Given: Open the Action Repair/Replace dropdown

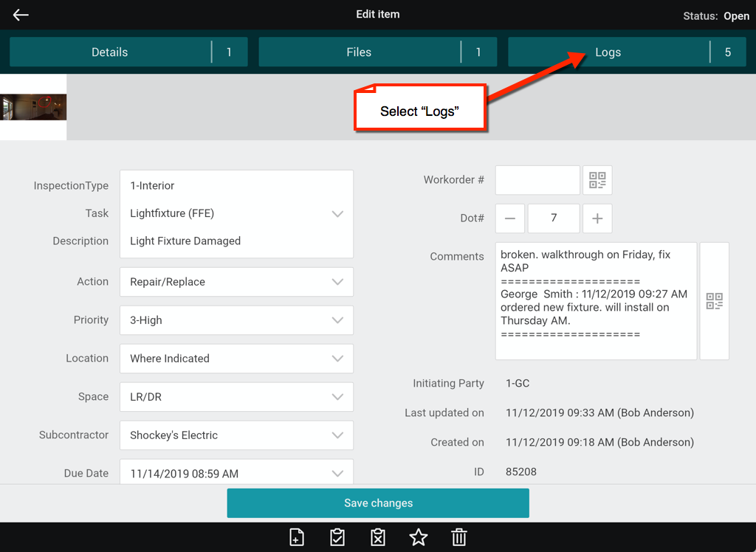Looking at the screenshot, I should point(337,282).
